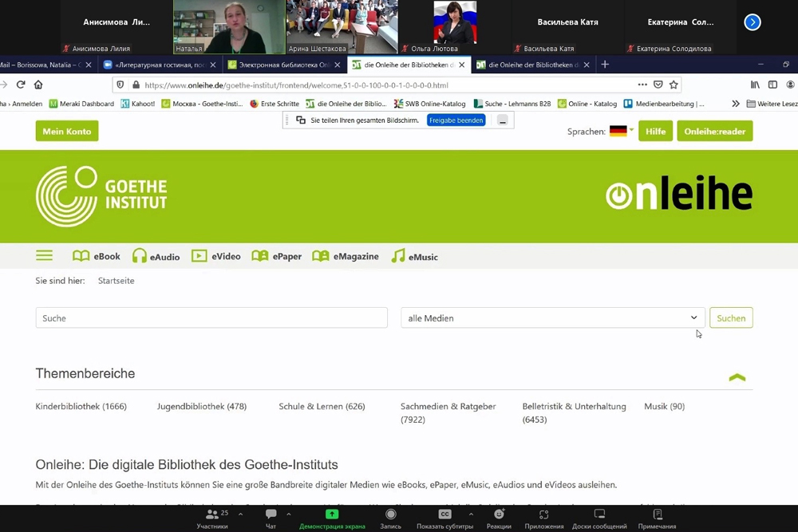Start Zoom recording
The image size is (798, 532).
(x=390, y=518)
